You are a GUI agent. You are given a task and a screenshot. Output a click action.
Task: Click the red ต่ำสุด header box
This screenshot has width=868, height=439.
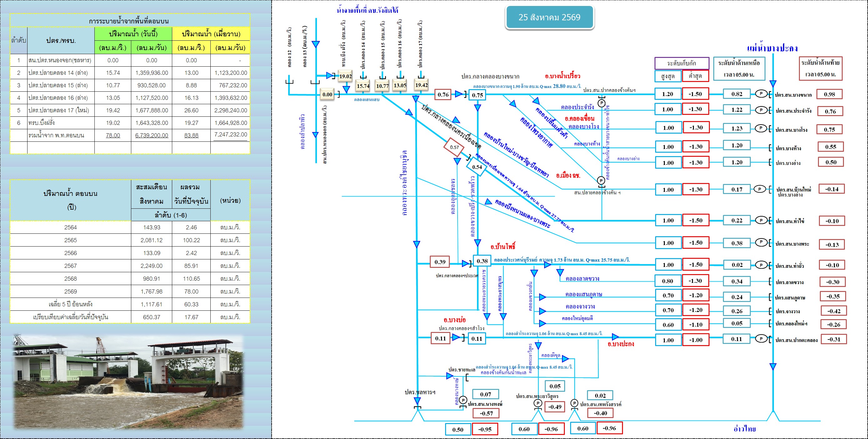click(x=695, y=76)
